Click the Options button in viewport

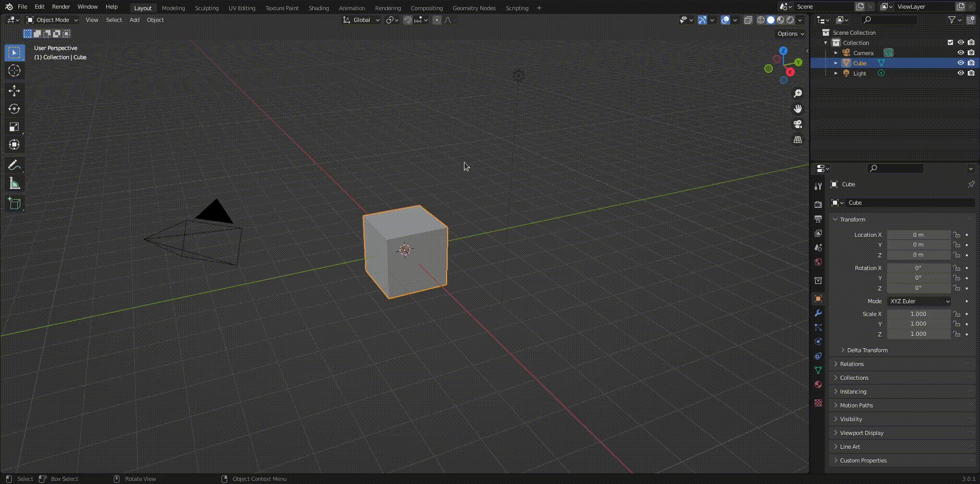pyautogui.click(x=790, y=34)
